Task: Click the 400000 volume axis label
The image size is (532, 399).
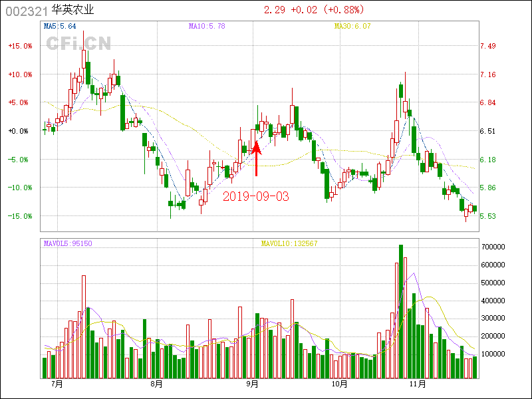Action: point(493,301)
